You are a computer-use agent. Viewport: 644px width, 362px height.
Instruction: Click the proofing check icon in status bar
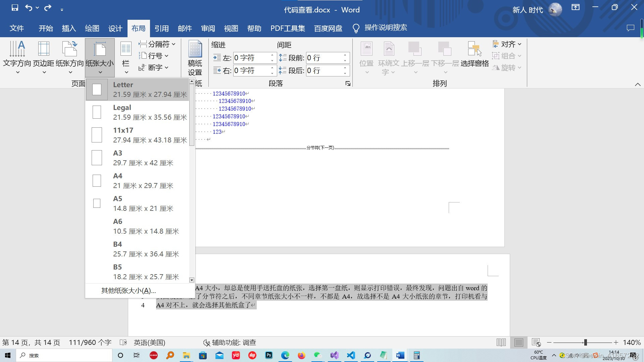point(123,342)
